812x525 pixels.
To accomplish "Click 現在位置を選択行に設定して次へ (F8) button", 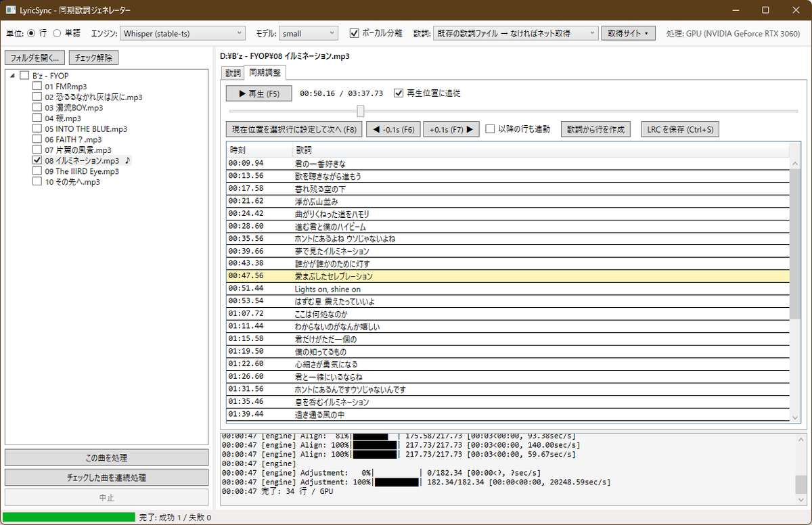I will 294,129.
